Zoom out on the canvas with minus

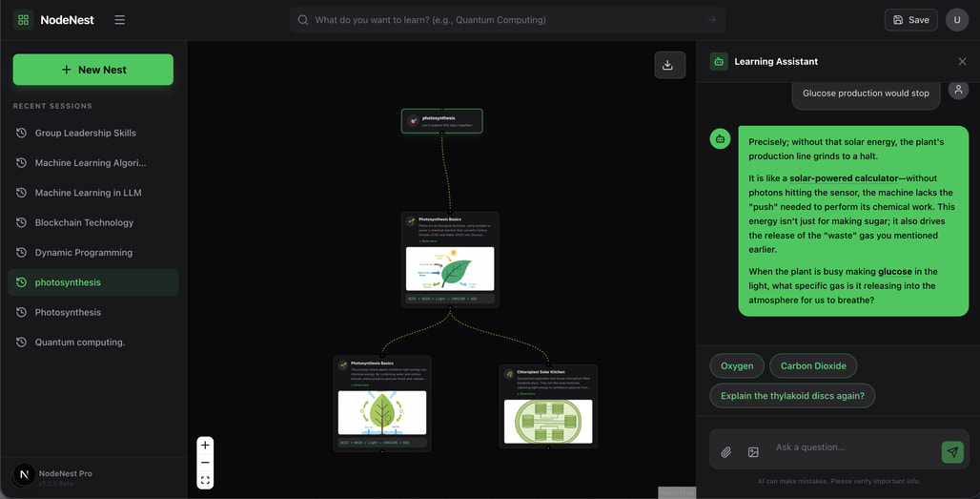205,463
